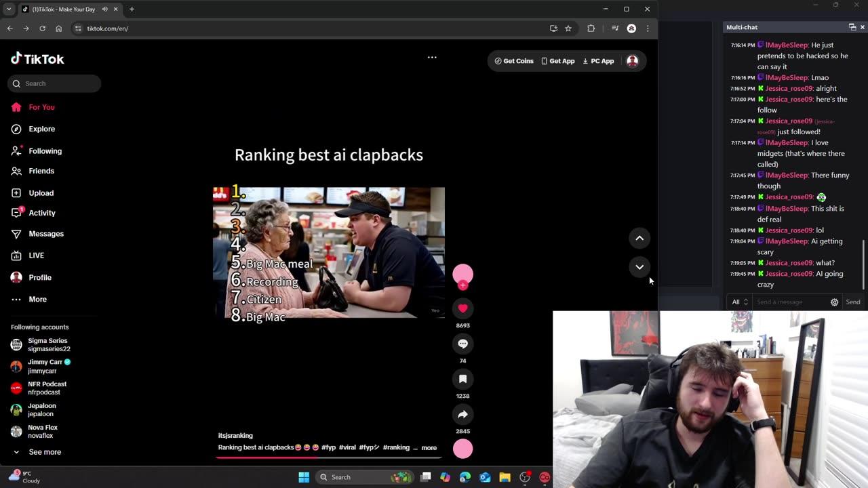The width and height of the screenshot is (868, 488).
Task: Click the TikTok search field
Action: click(54, 83)
